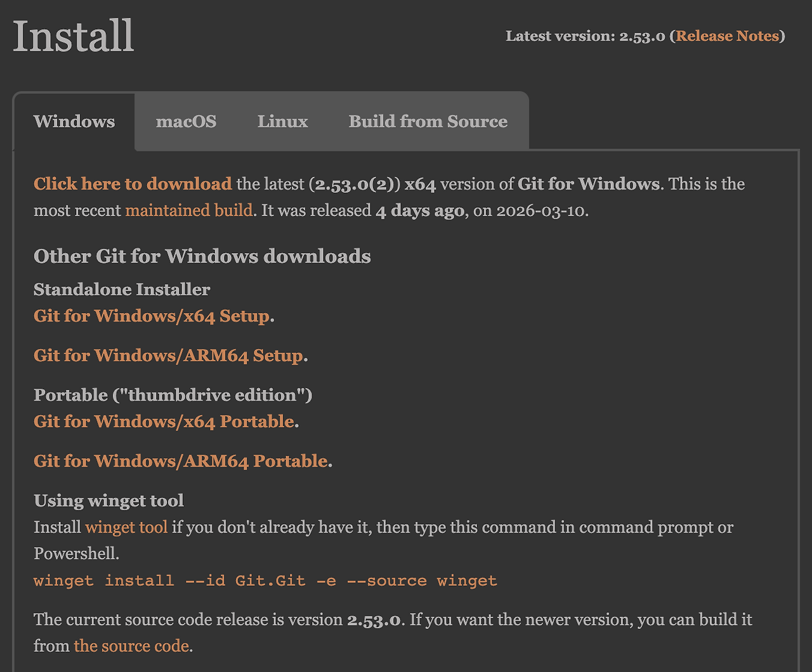Viewport: 812px width, 672px height.
Task: Open the Build from Source tab
Action: (x=428, y=122)
